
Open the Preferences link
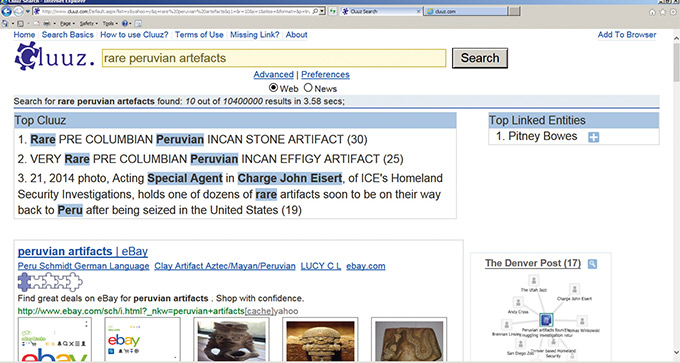pyautogui.click(x=325, y=75)
